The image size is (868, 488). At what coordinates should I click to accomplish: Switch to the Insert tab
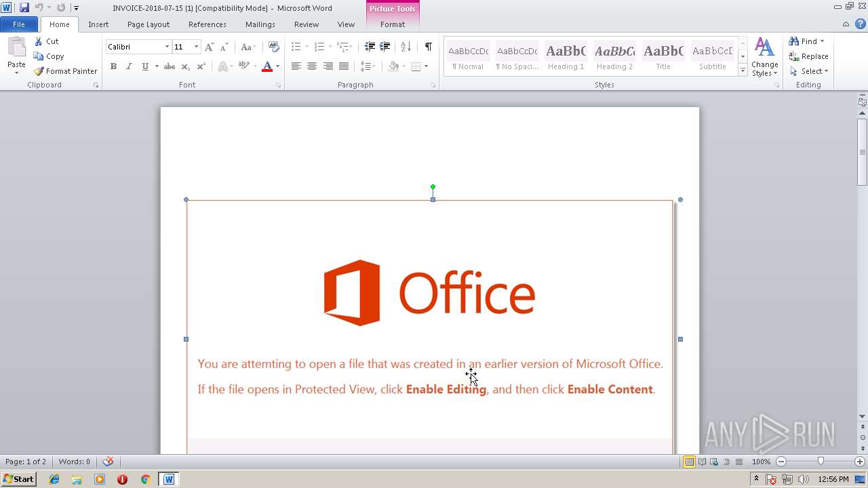98,24
